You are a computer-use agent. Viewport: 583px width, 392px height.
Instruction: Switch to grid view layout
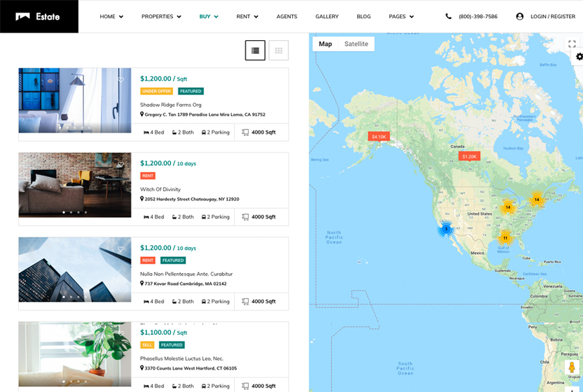[278, 50]
